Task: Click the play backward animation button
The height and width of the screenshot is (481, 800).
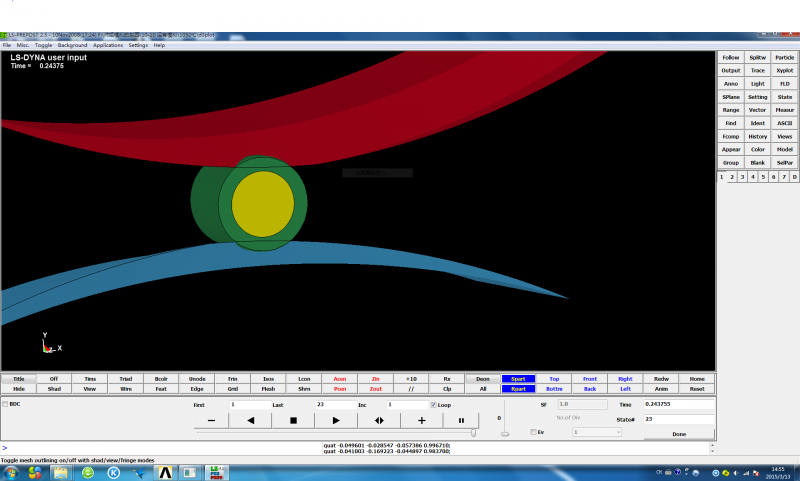Action: 250,421
